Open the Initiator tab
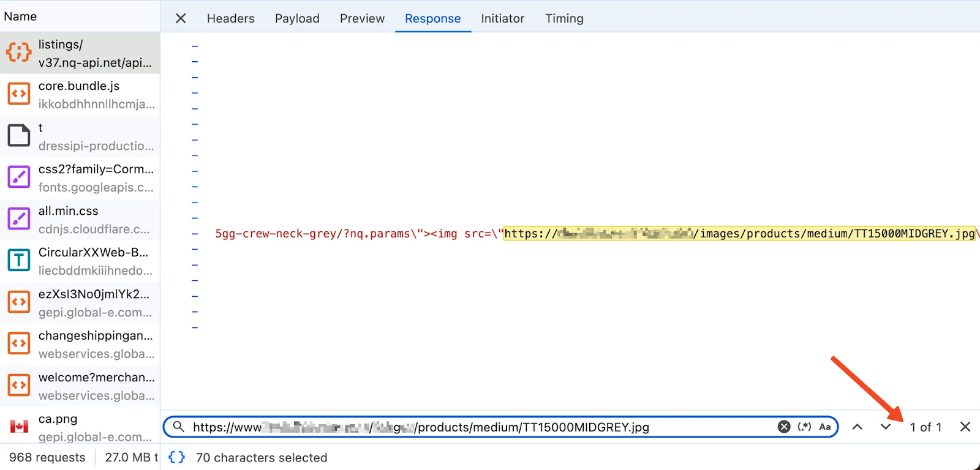 click(x=502, y=18)
